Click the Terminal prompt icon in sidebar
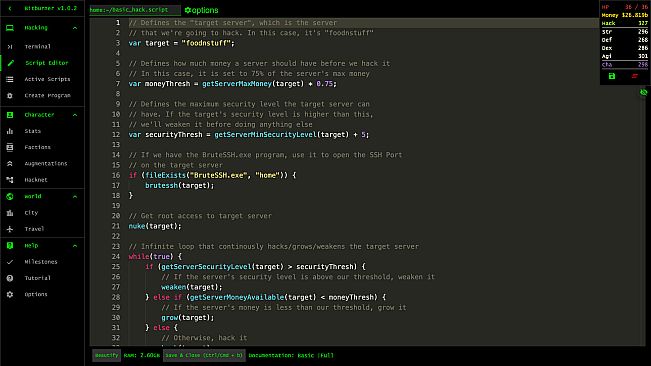 (10, 46)
